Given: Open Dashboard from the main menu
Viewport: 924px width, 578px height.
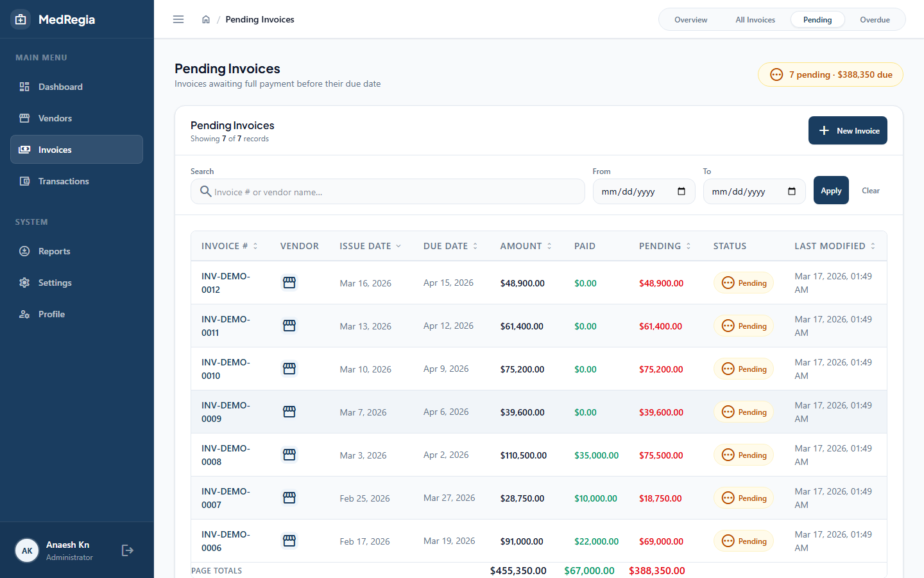Looking at the screenshot, I should click(76, 87).
